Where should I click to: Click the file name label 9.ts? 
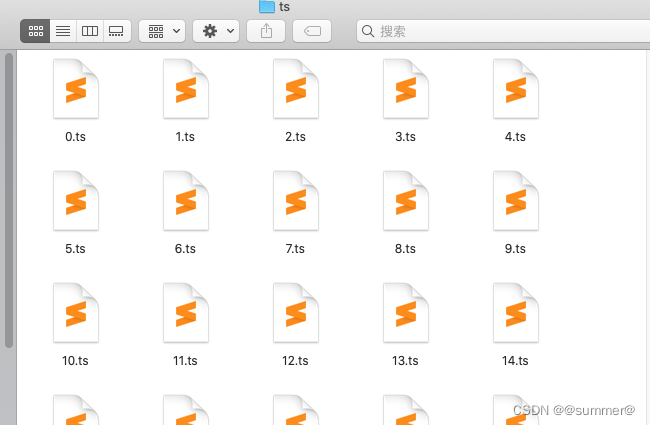click(x=515, y=248)
